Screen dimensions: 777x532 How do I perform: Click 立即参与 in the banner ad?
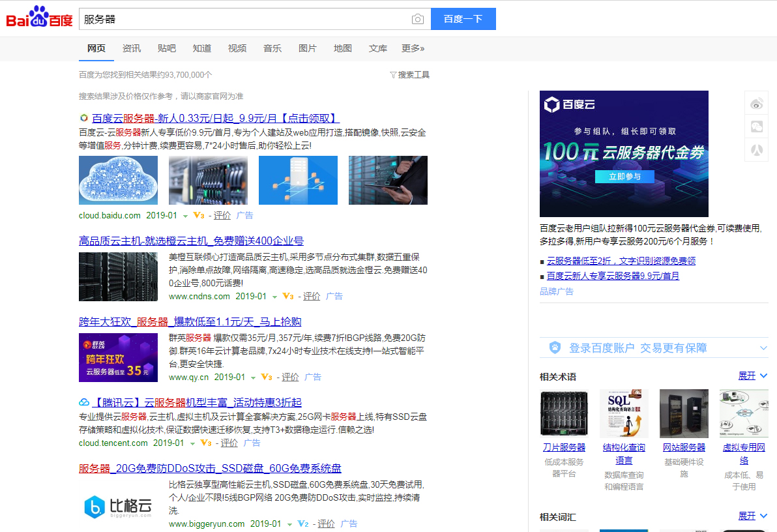(x=624, y=177)
